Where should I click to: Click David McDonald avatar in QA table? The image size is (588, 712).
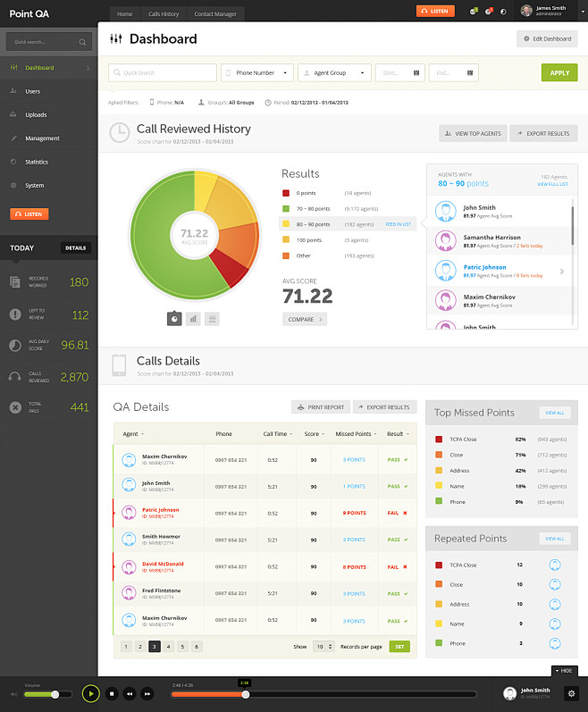(x=129, y=566)
